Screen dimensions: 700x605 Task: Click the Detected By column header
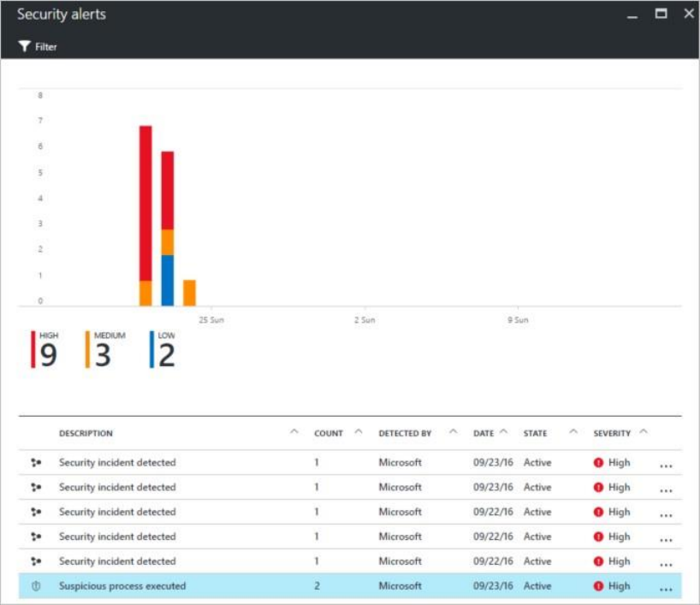[405, 433]
